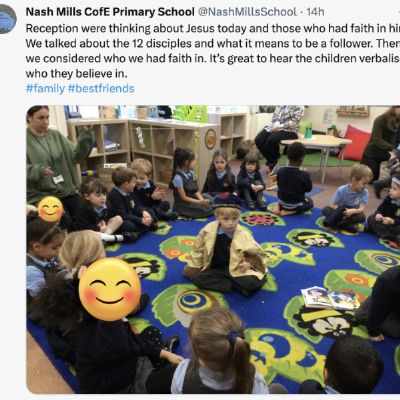Click the name badge on the adult's lanyard

[x=58, y=179]
